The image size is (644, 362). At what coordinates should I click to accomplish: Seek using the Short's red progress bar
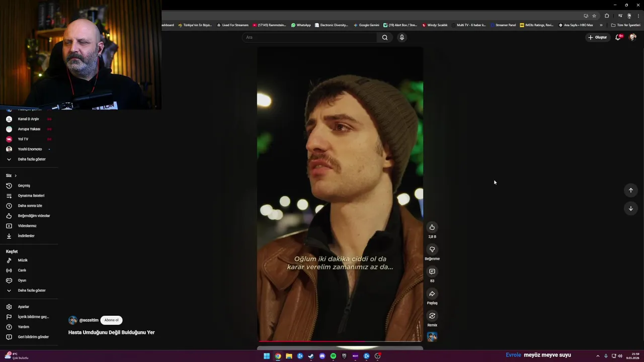340,341
